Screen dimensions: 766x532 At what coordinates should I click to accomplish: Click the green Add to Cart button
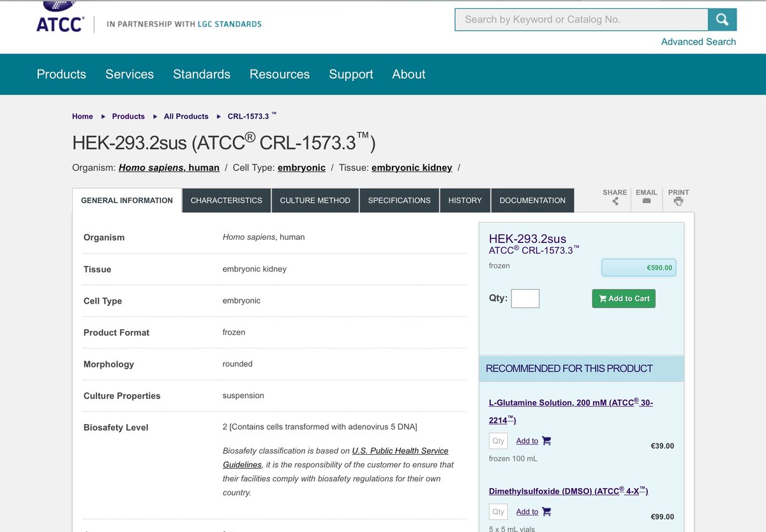point(623,298)
